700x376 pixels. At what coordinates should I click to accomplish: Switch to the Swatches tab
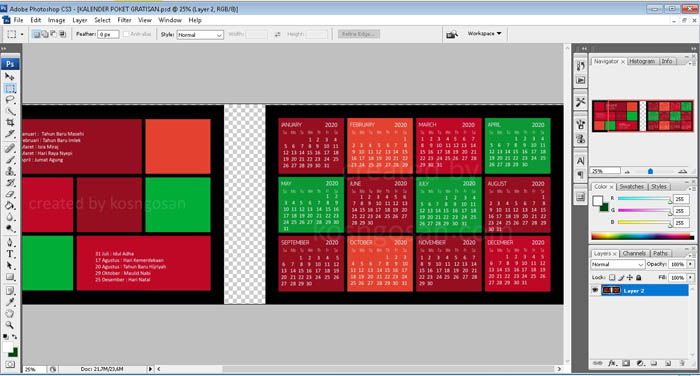pos(631,187)
